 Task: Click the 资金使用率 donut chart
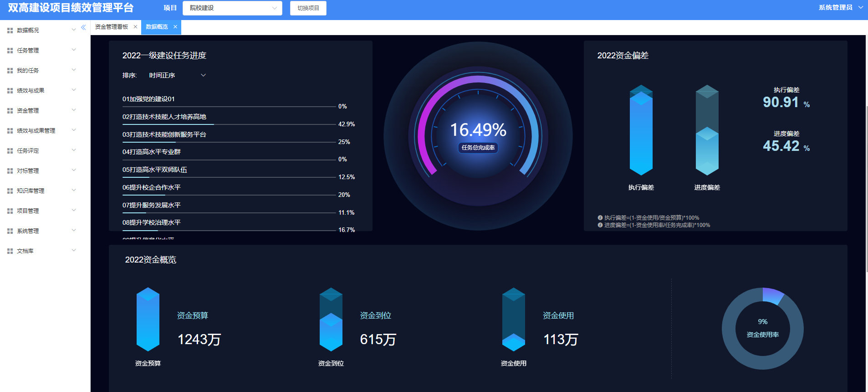click(x=763, y=328)
